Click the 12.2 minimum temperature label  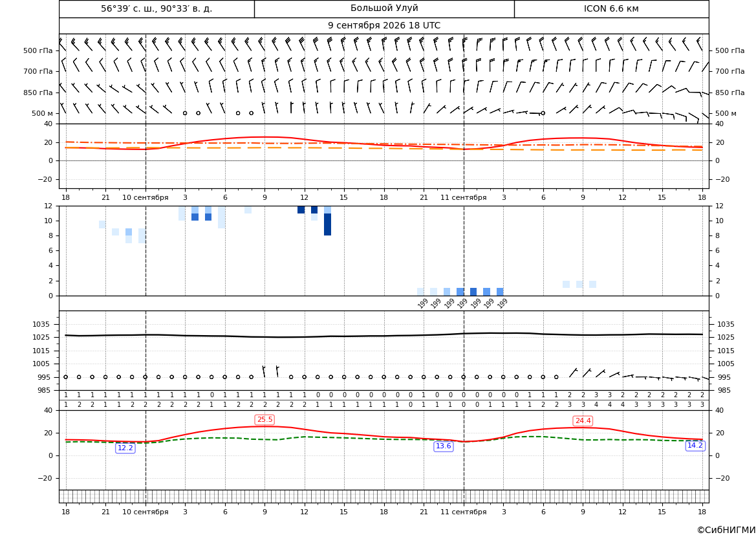[125, 448]
